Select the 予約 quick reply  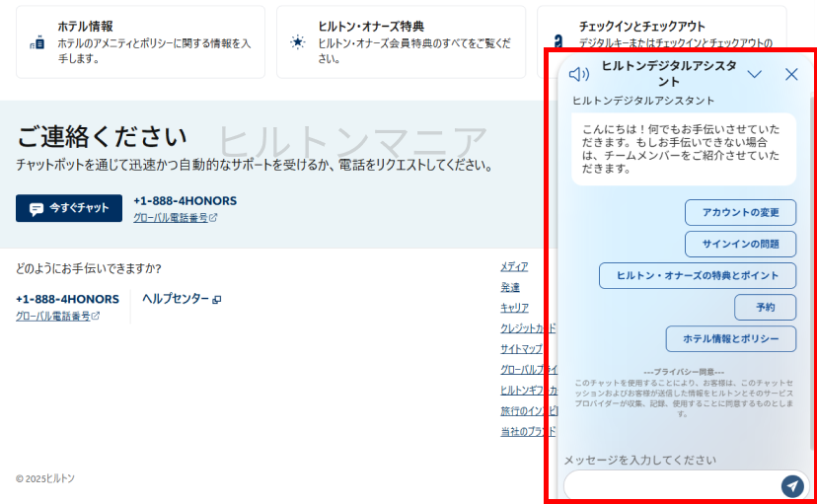coord(765,307)
